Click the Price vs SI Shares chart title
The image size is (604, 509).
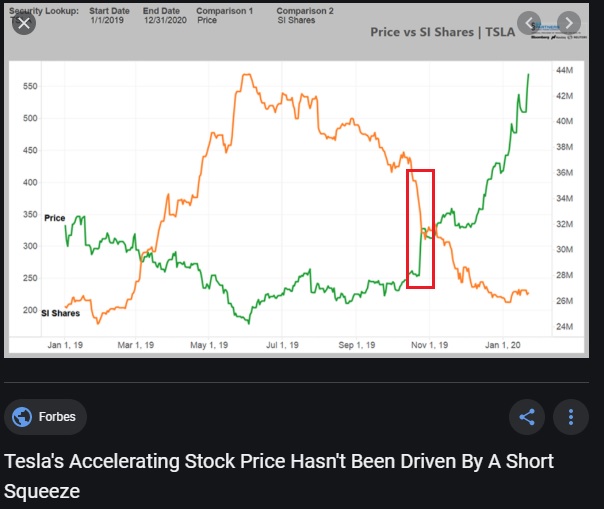[442, 32]
